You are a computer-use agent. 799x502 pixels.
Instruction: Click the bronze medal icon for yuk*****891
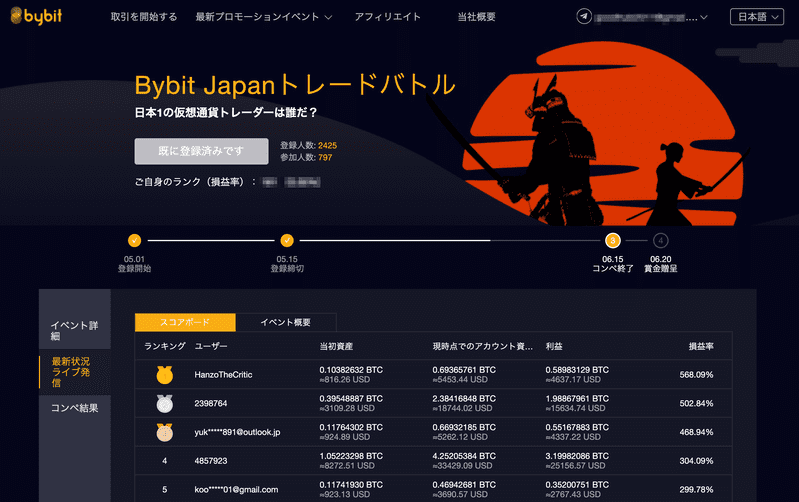(165, 432)
